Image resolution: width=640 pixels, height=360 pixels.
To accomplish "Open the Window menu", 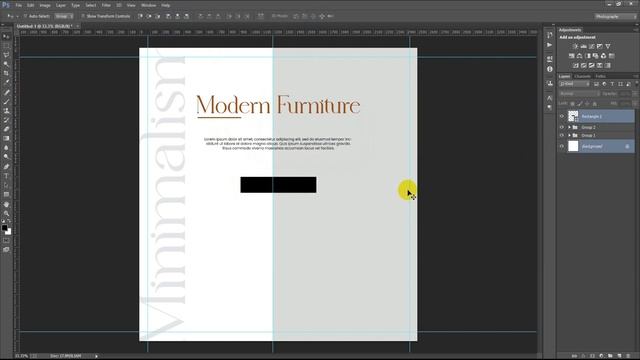I will (149, 5).
